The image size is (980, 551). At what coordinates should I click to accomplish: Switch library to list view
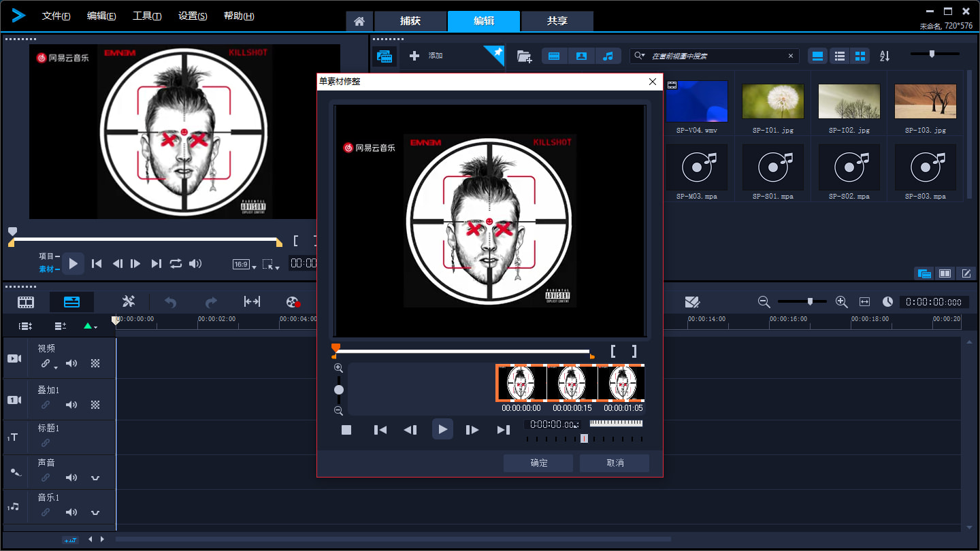(840, 56)
